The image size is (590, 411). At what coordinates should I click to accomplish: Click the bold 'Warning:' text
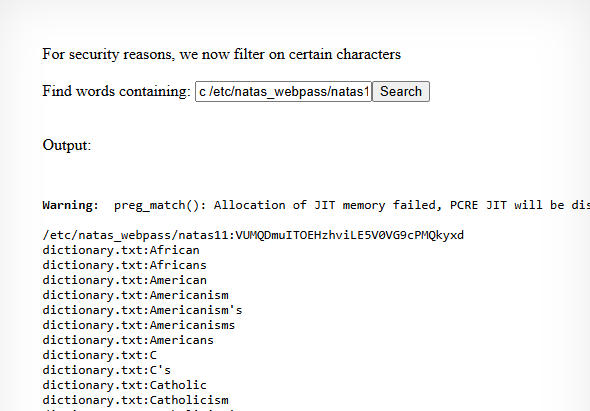[71, 205]
